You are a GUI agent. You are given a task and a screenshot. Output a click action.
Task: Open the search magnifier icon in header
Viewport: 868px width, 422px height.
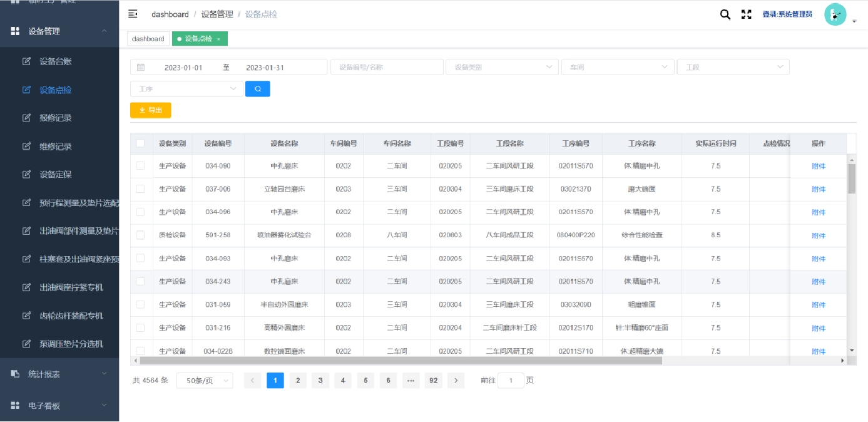(725, 14)
